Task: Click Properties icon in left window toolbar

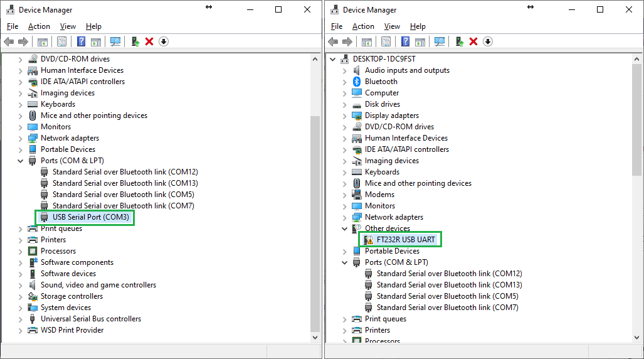Action: click(x=61, y=41)
